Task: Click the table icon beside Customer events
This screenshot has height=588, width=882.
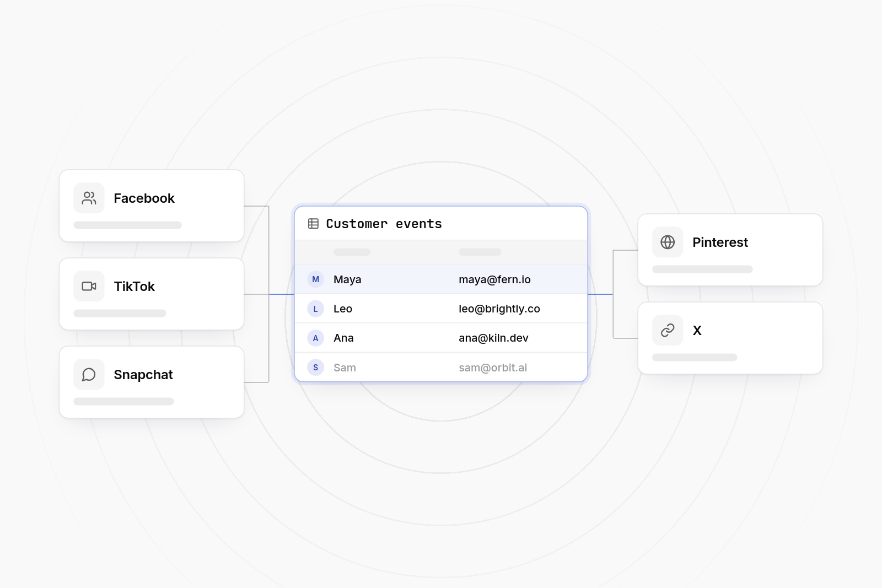Action: tap(313, 224)
